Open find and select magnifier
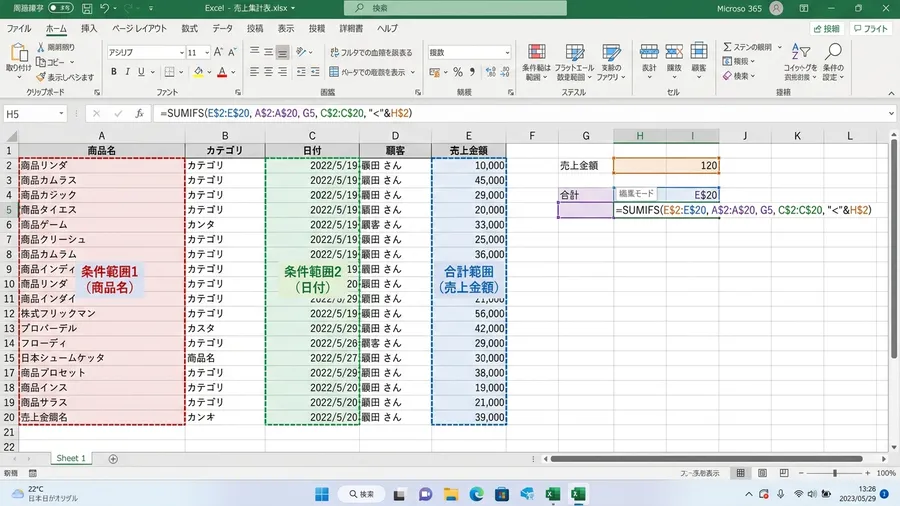 [833, 61]
